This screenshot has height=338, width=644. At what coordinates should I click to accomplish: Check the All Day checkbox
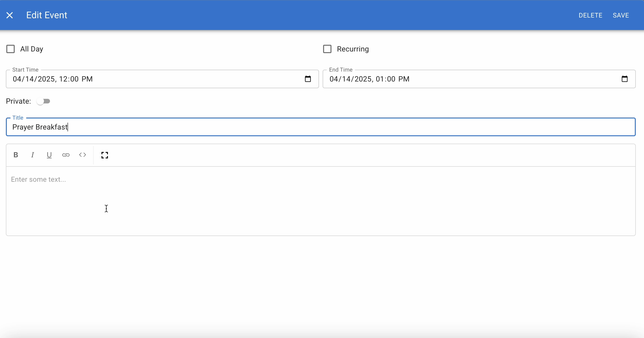point(11,49)
